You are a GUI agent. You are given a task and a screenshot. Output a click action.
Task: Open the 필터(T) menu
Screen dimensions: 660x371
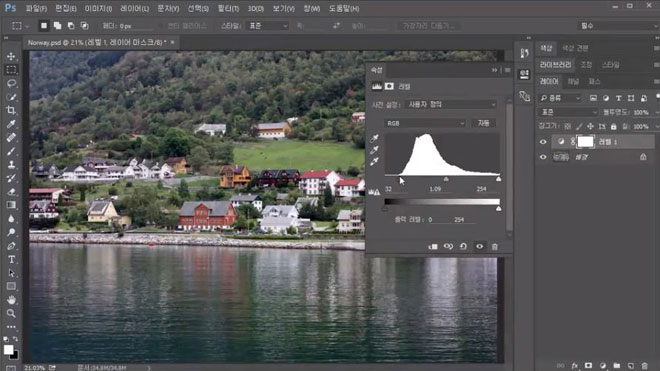228,8
